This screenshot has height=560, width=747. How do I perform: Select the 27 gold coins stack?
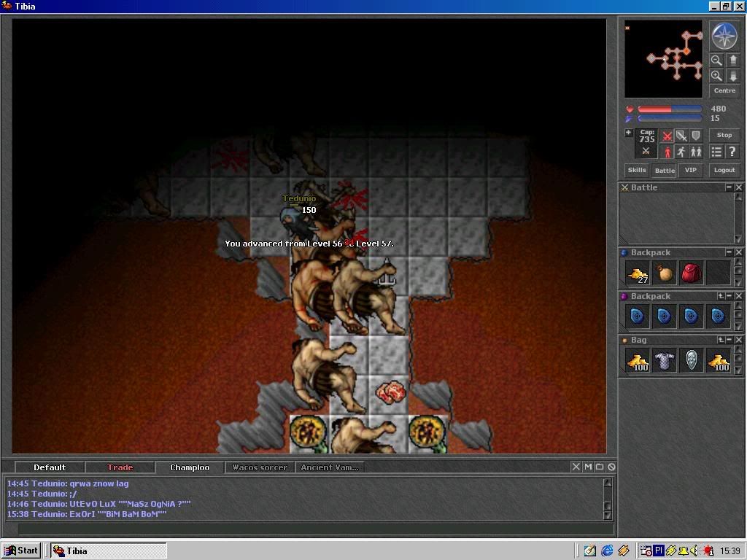click(x=638, y=273)
